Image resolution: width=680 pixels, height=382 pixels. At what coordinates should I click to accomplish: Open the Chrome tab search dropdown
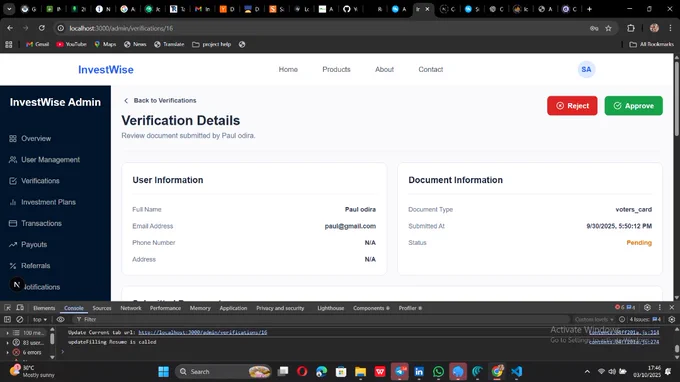coord(9,9)
